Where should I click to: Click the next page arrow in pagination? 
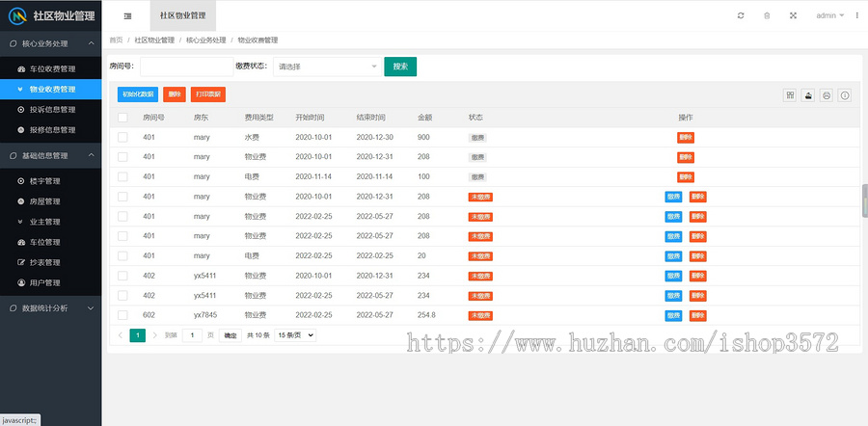(x=154, y=335)
